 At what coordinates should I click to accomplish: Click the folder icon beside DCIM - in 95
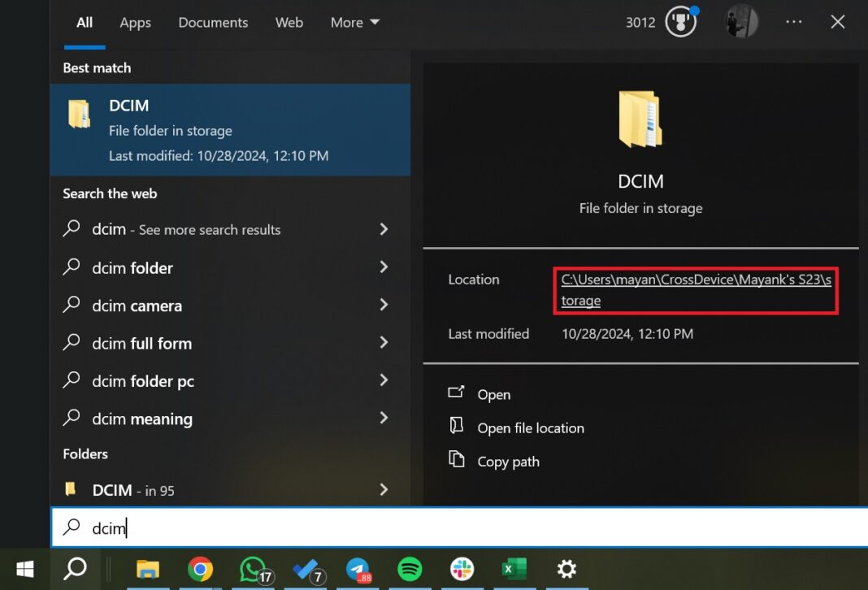(70, 489)
